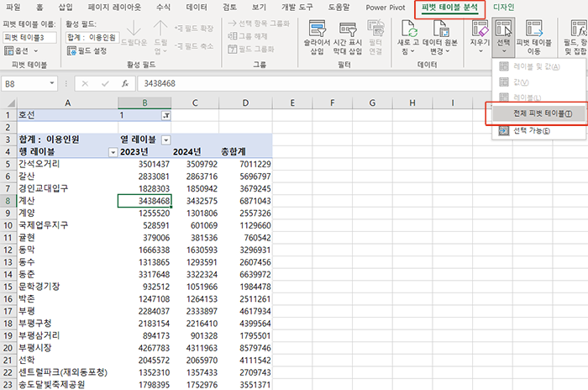Screen dimensions: 588x390
Task: Click the 데이터 원본 변경 icon
Action: (440, 29)
